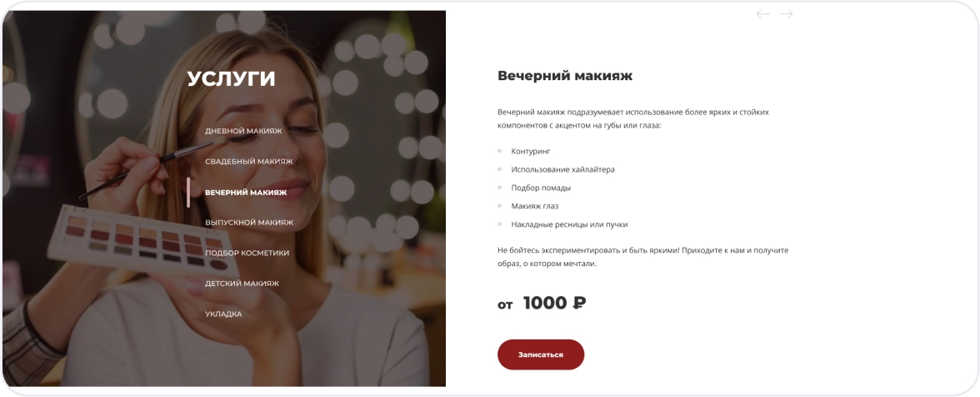Click the red Записаться button
The width and height of the screenshot is (980, 397).
541,354
